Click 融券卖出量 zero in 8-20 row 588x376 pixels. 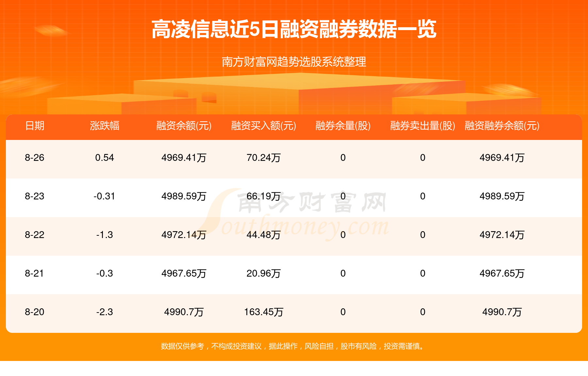pos(423,312)
